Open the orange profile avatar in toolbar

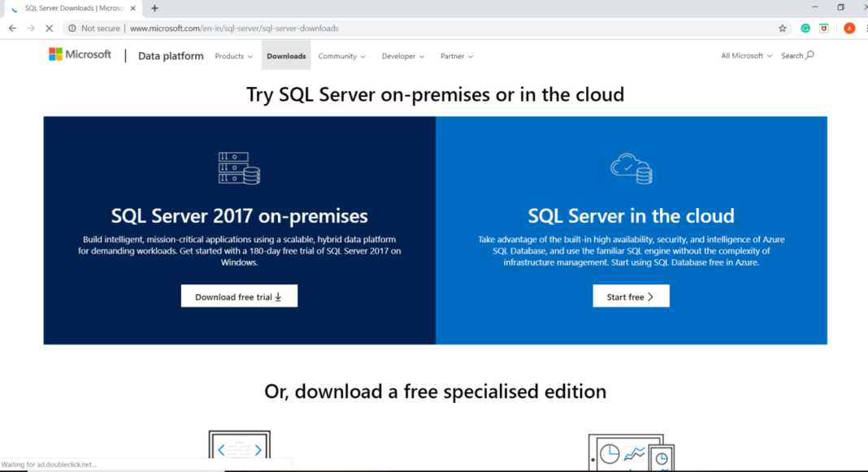848,28
